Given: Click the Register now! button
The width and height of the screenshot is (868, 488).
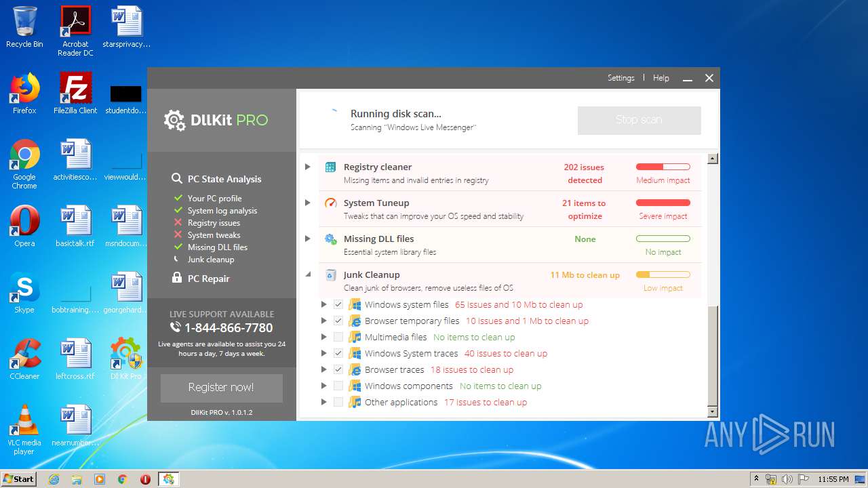Looking at the screenshot, I should pos(221,388).
